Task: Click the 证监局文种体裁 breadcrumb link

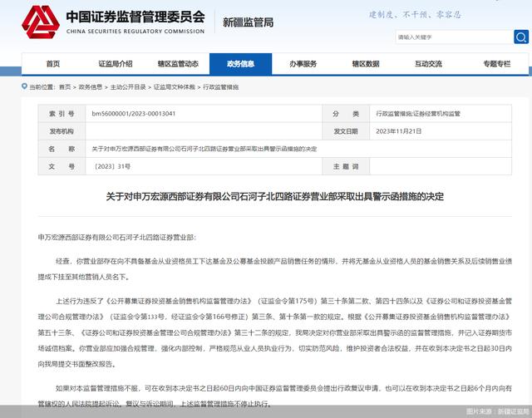Action: click(175, 87)
